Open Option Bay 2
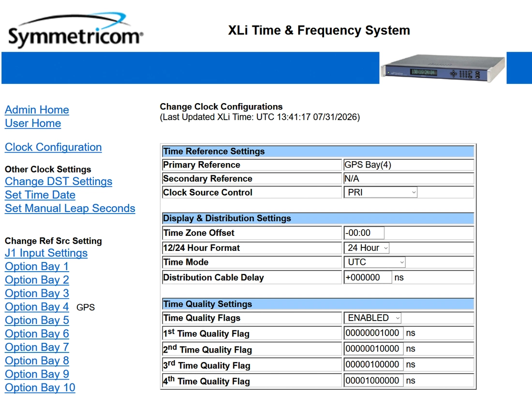 click(37, 280)
